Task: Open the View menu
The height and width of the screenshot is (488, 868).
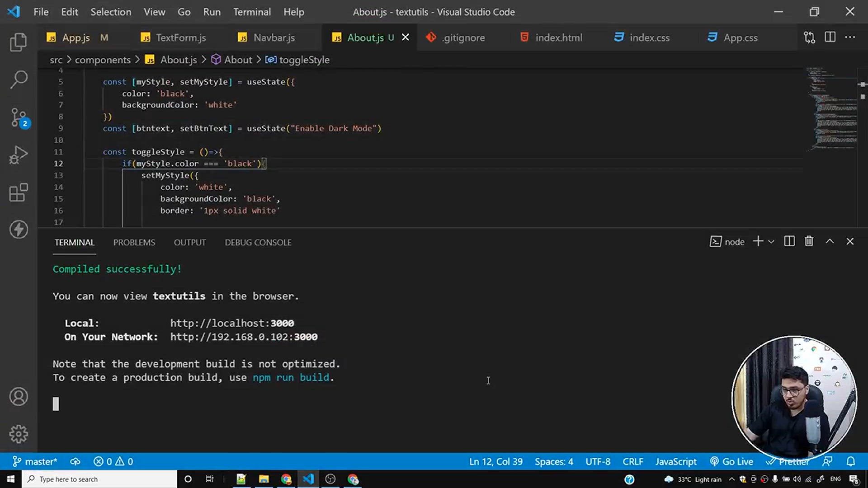Action: (x=155, y=12)
